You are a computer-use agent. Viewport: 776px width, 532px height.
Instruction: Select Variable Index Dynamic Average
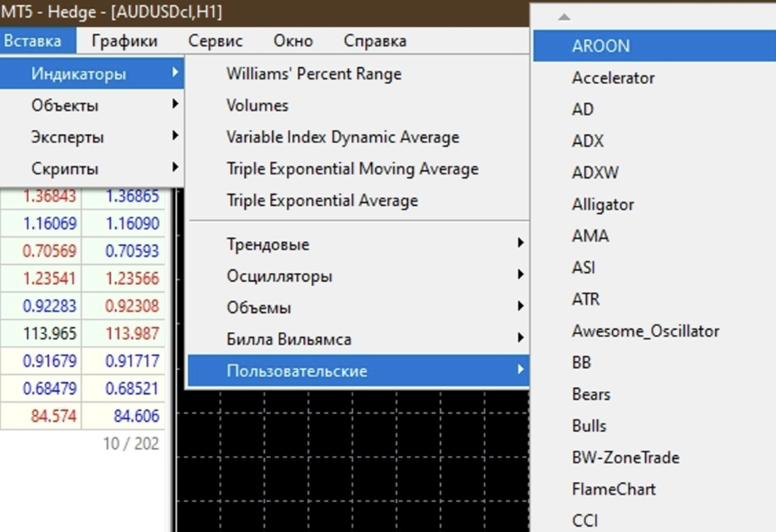coord(359,137)
